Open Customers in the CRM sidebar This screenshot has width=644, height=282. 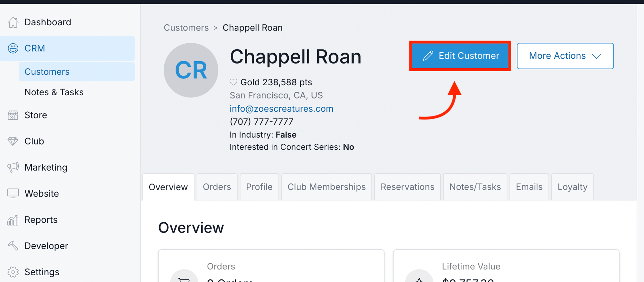(x=77, y=72)
